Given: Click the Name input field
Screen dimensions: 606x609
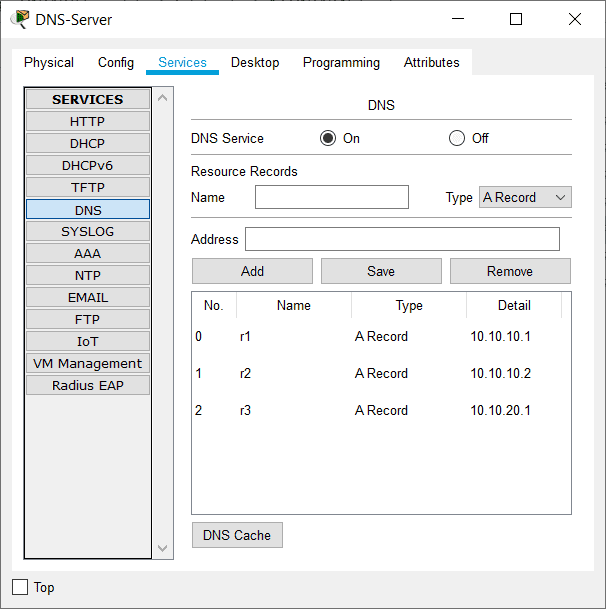Looking at the screenshot, I should tap(332, 197).
